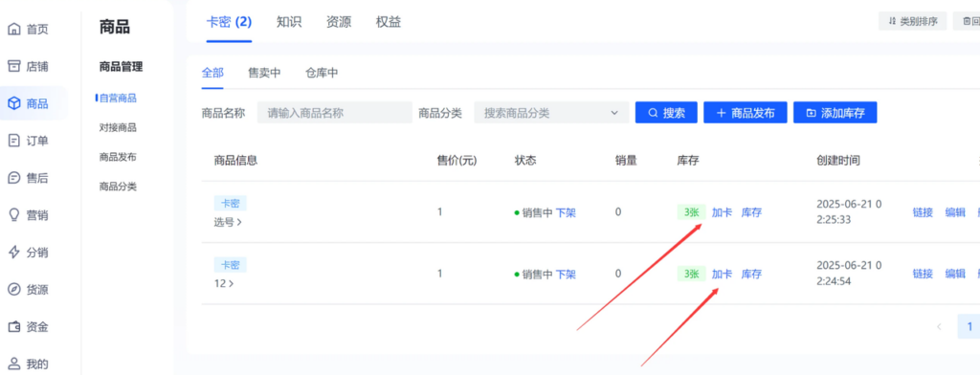This screenshot has height=375, width=980.
Task: Click the 3张 stock badge for 12
Action: [691, 274]
